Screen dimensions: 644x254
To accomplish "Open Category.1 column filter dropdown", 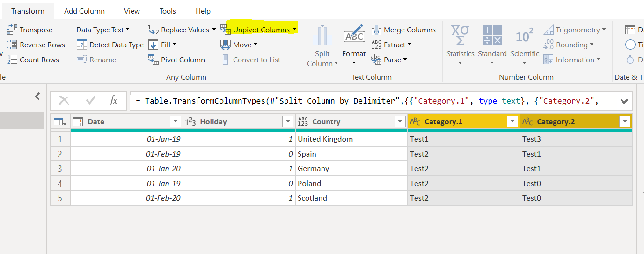I will [512, 122].
